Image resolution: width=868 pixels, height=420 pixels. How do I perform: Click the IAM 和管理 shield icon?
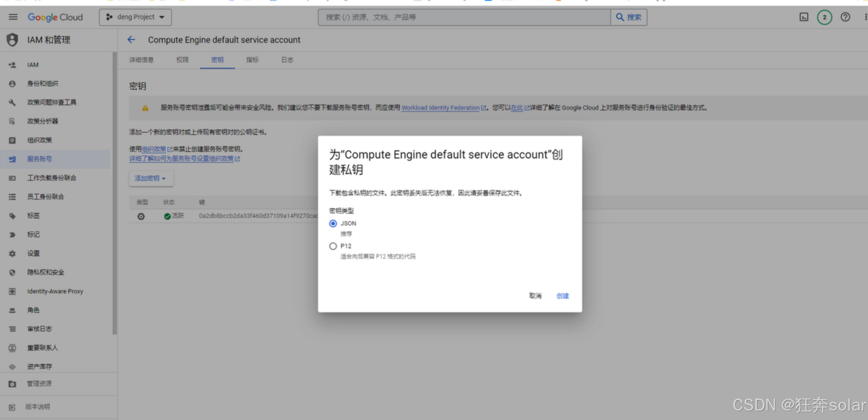tap(12, 40)
